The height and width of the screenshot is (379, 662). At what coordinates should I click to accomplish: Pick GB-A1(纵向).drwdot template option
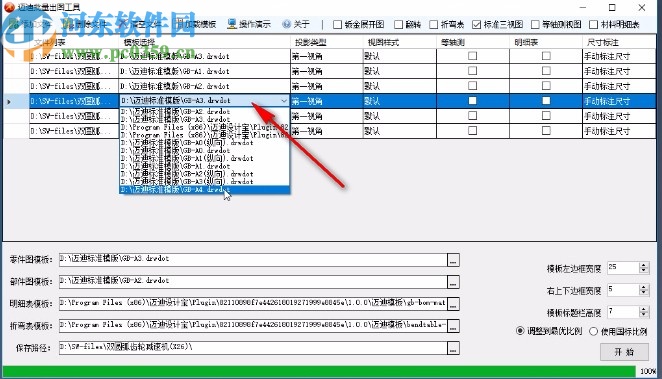point(205,158)
